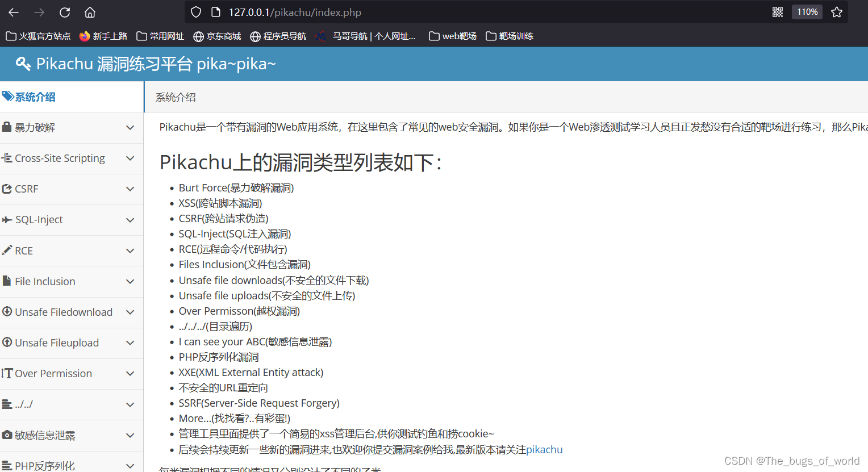This screenshot has height=472, width=868.
Task: Click the PHP反序列化 sidebar icon
Action: (7, 465)
